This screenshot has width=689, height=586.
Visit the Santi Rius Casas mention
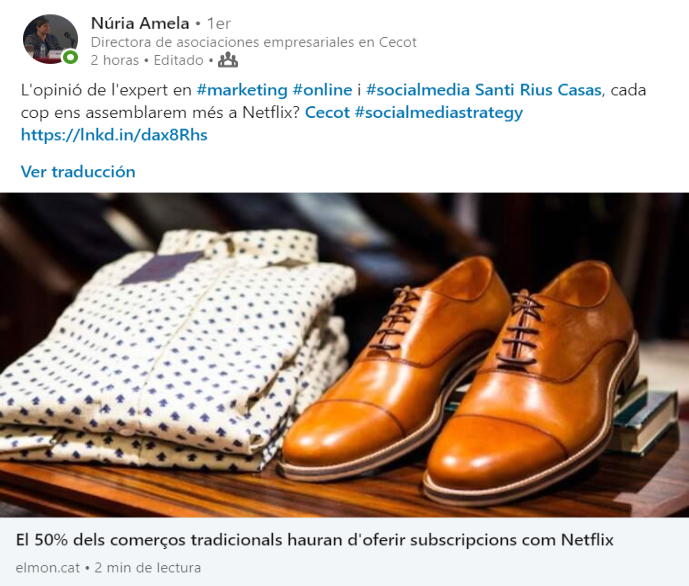(538, 90)
